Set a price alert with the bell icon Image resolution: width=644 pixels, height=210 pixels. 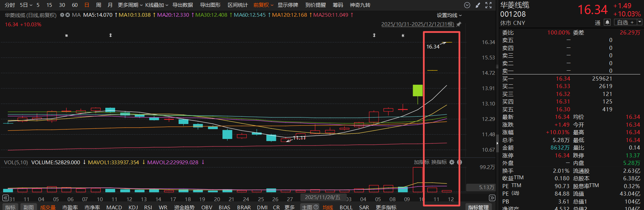[607, 22]
